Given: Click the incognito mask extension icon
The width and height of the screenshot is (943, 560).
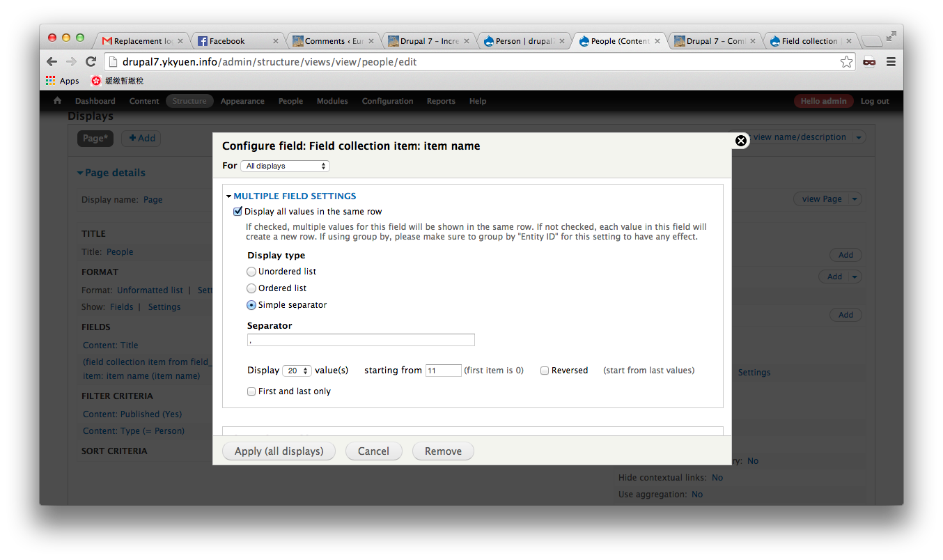Looking at the screenshot, I should pyautogui.click(x=869, y=62).
